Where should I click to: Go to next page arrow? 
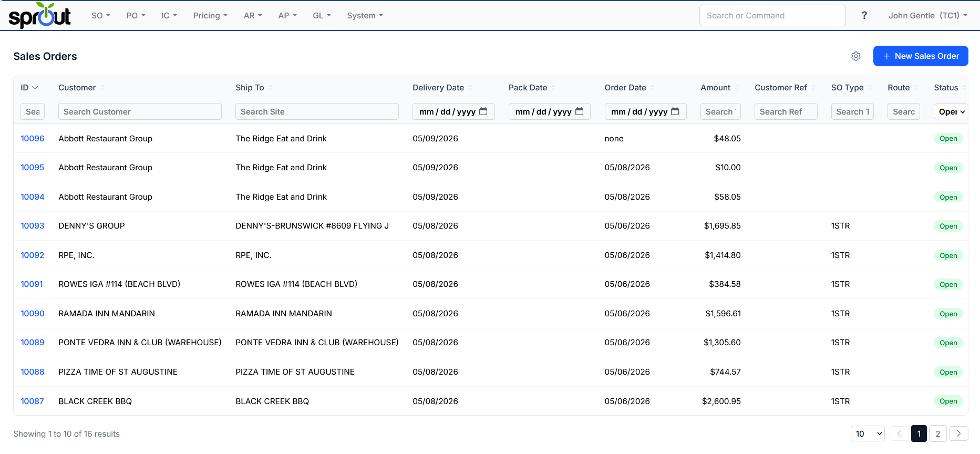[x=958, y=434]
